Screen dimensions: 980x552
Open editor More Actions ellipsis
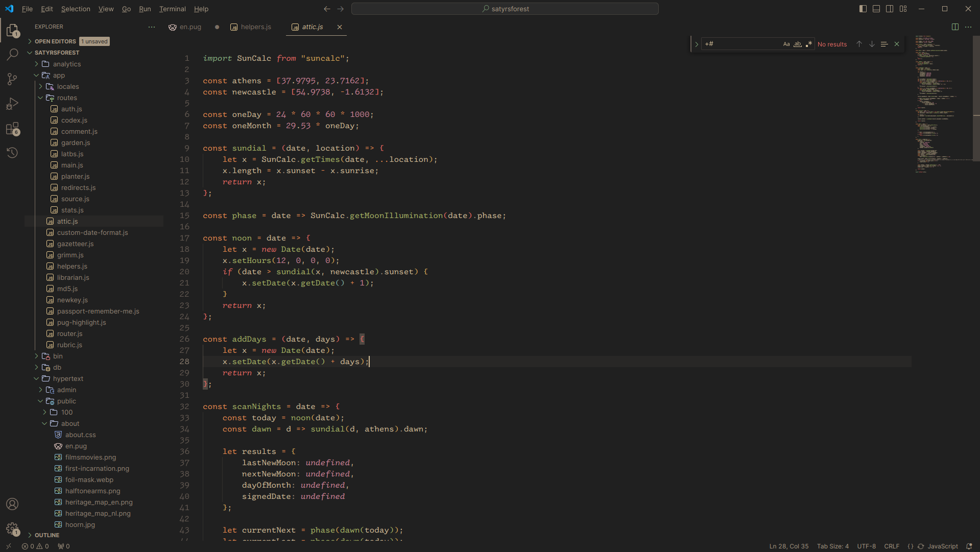pos(968,27)
